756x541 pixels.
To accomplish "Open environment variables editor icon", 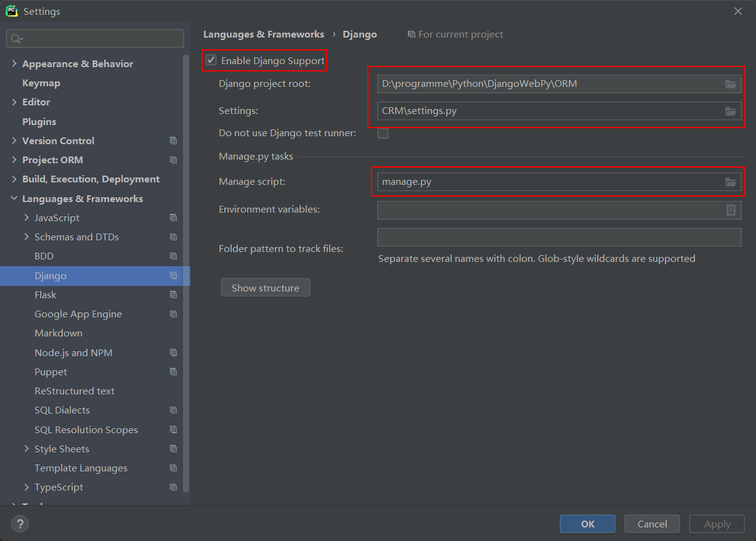I will coord(731,210).
